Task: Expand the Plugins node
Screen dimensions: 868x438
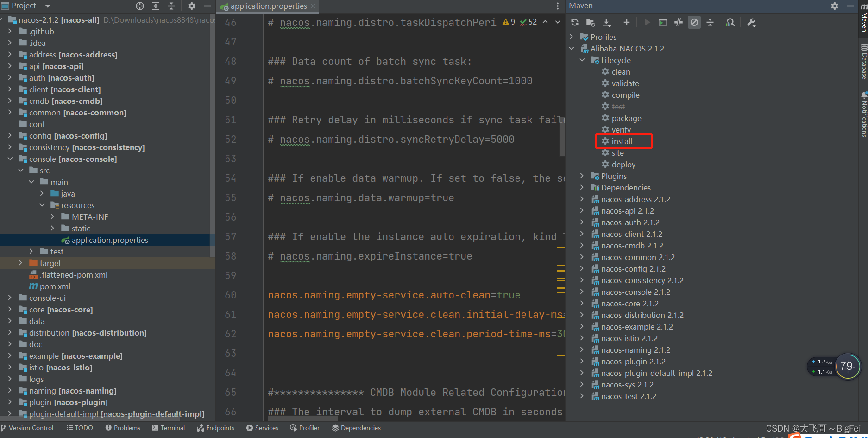Action: click(x=582, y=176)
